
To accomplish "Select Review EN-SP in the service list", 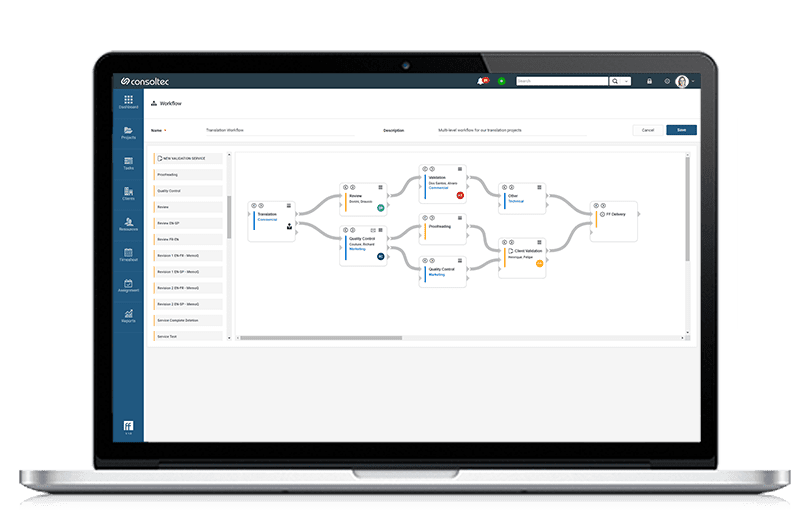I will 188,223.
